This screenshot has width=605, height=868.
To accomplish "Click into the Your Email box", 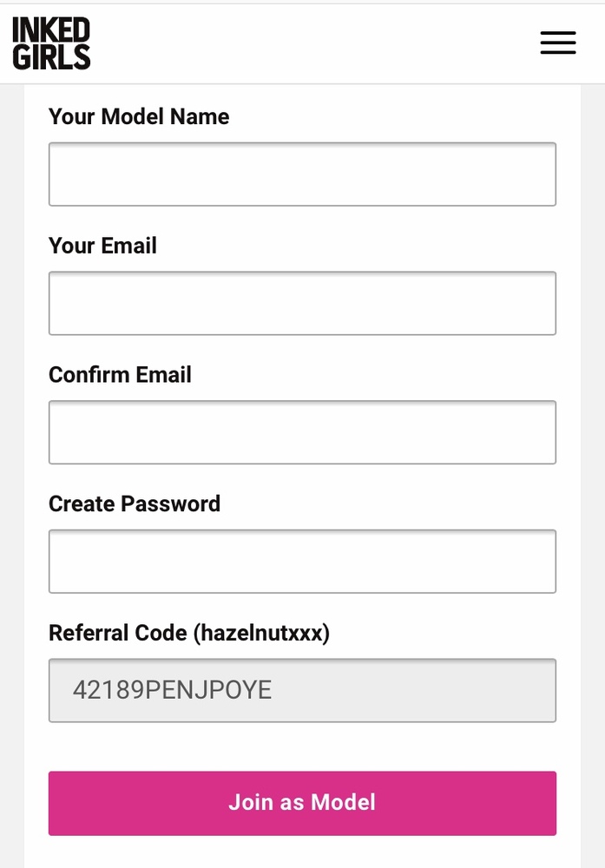I will [302, 303].
